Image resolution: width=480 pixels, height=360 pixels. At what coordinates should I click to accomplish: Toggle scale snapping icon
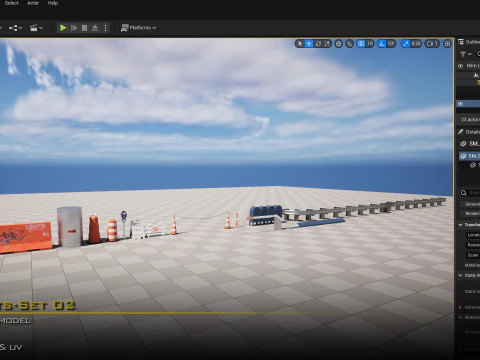point(405,44)
